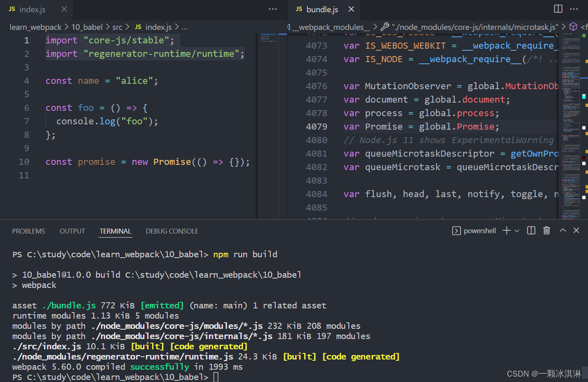Screen dimensions: 588x382
Task: Kill terminal with the trash icon
Action: 547,231
